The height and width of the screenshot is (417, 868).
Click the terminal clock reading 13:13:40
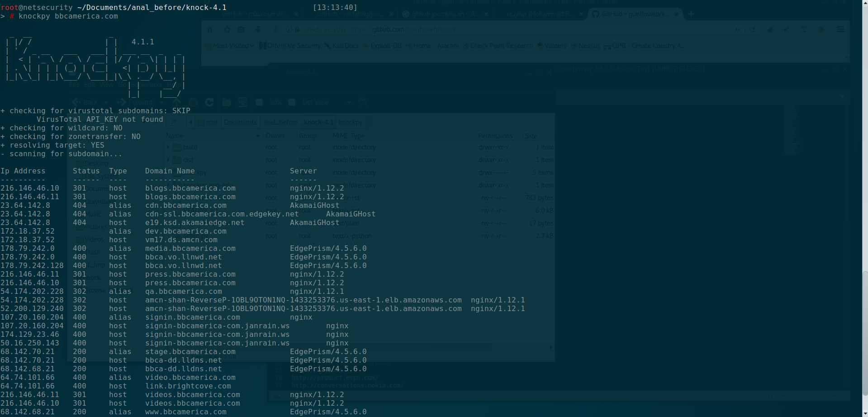point(335,8)
